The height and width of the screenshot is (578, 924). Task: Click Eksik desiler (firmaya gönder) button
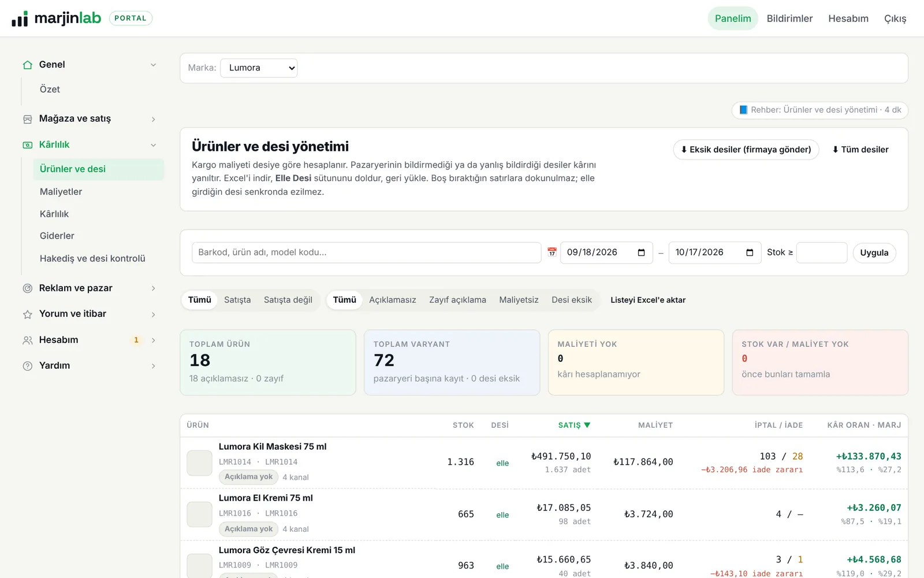(x=746, y=150)
